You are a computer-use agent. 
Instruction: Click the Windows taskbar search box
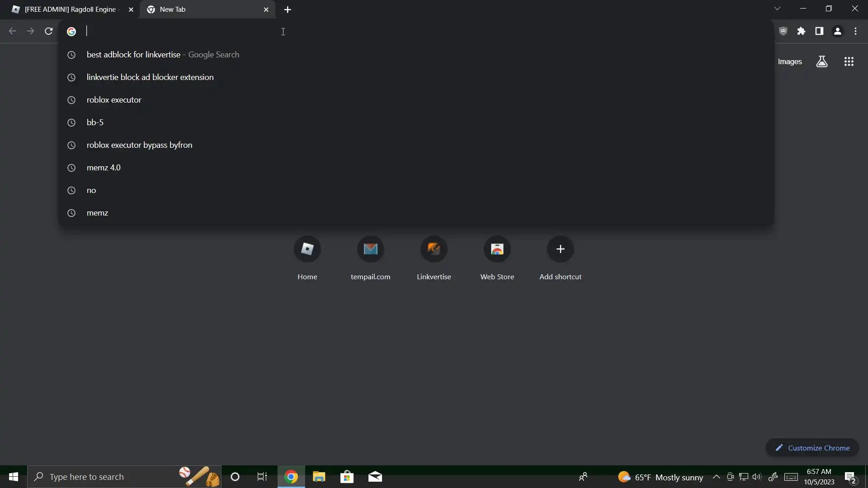104,477
